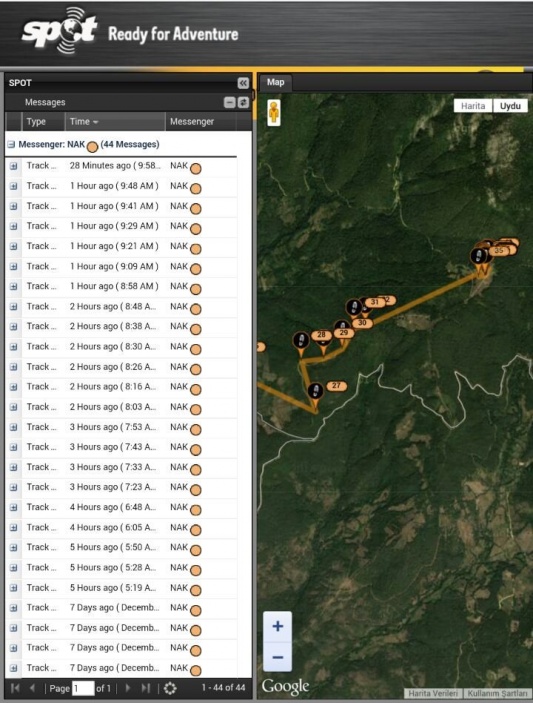Go to last page of messages

pyautogui.click(x=146, y=688)
